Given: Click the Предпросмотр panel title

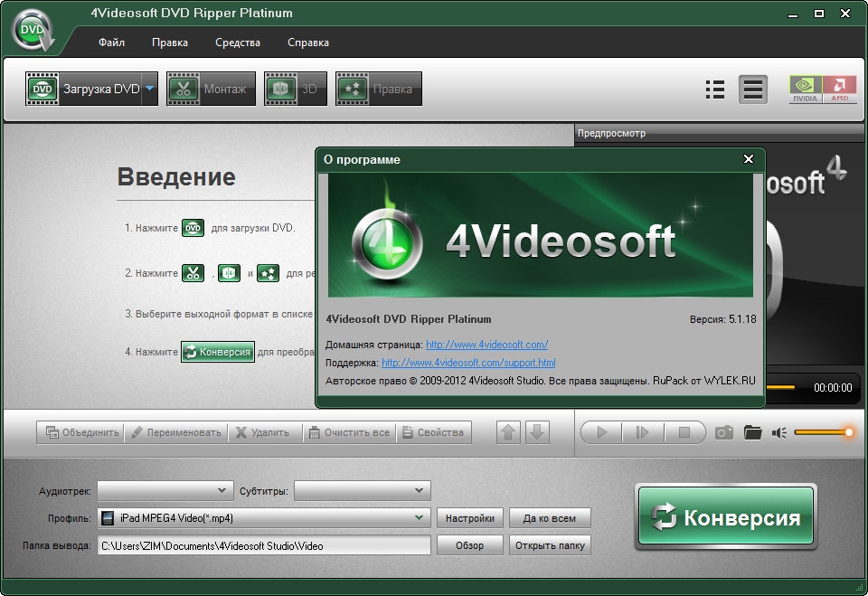Looking at the screenshot, I should [611, 133].
